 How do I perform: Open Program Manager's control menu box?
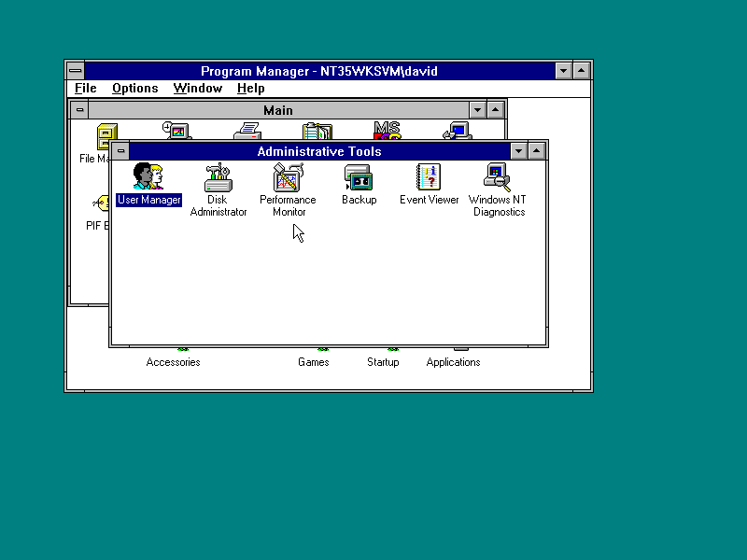[76, 71]
